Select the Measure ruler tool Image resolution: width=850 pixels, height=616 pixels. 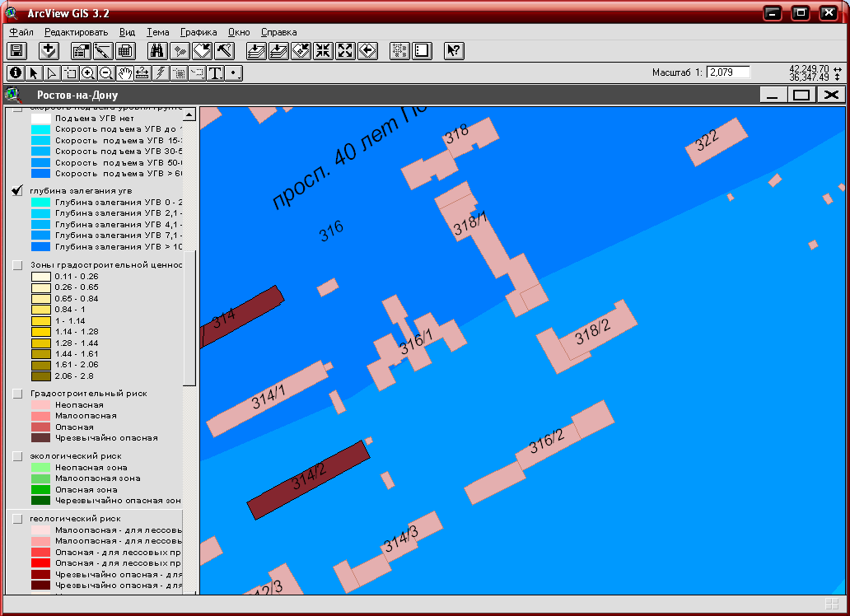point(142,72)
